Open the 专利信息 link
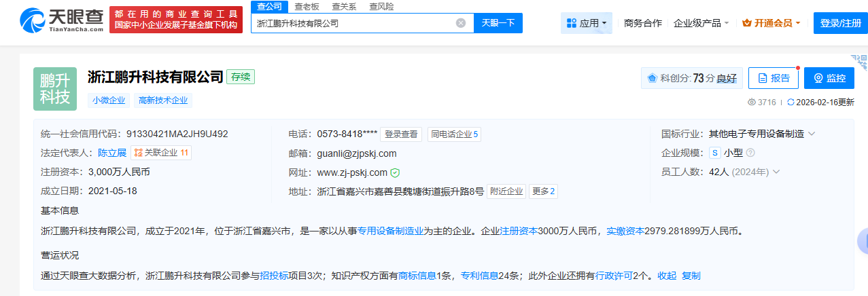868x296 pixels. pos(480,276)
